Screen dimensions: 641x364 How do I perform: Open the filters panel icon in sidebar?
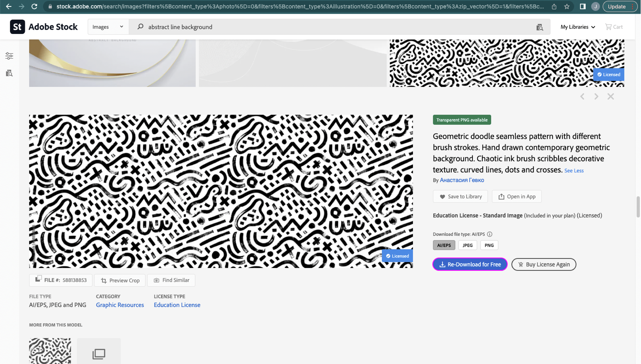9,56
